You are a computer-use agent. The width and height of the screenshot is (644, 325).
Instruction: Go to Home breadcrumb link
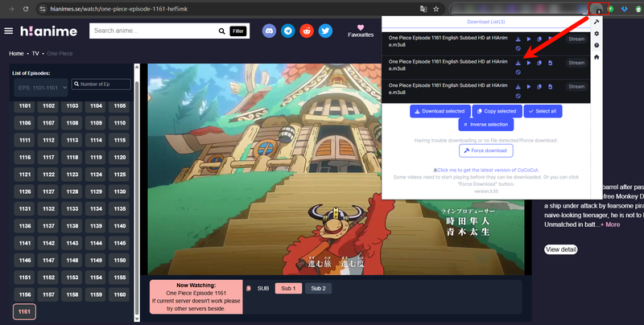click(16, 53)
